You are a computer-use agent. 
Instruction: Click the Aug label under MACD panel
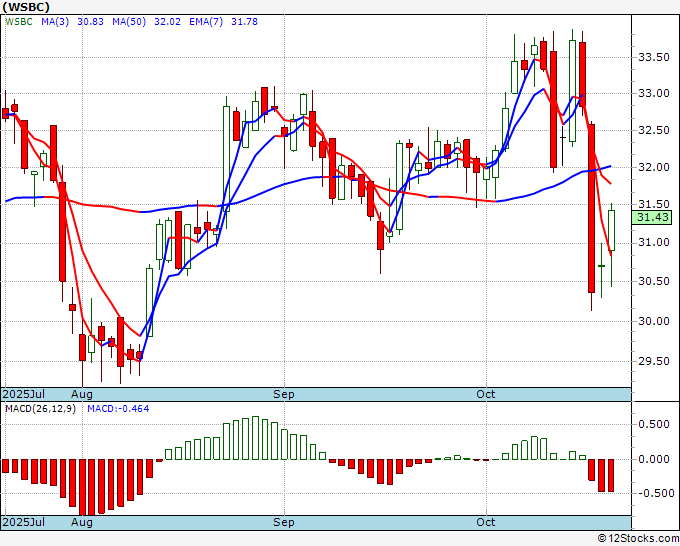click(x=82, y=522)
